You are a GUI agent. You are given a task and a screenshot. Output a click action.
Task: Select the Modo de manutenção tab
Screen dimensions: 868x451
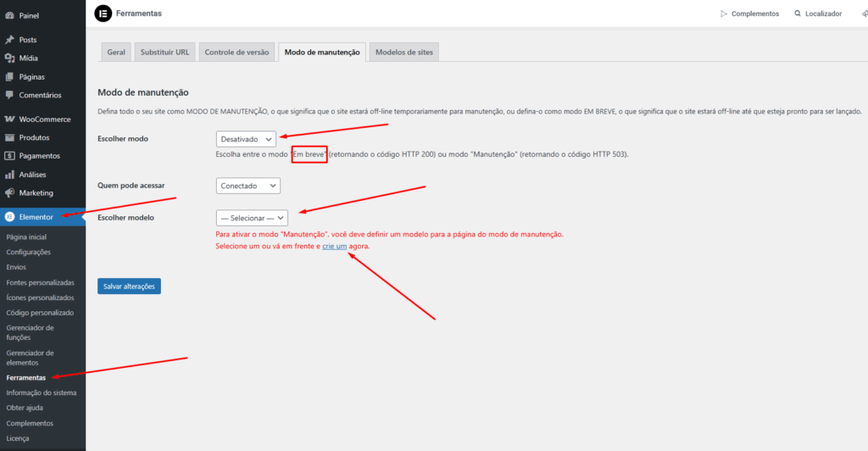point(322,52)
